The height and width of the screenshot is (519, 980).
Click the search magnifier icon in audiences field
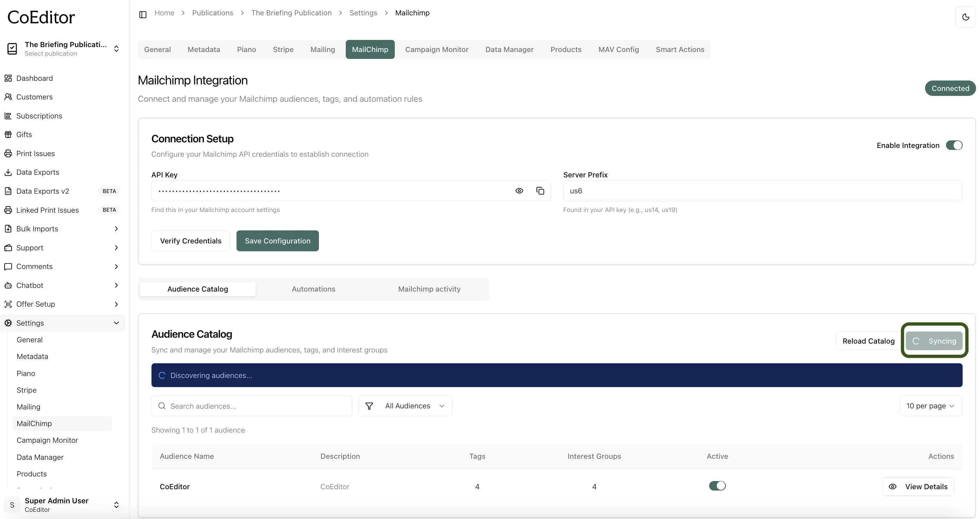click(x=162, y=406)
